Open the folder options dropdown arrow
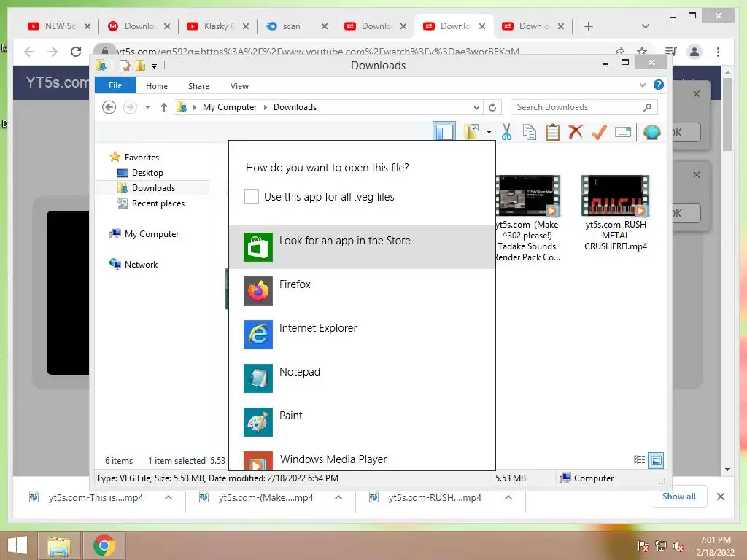Image resolution: width=747 pixels, height=560 pixels. click(x=489, y=132)
